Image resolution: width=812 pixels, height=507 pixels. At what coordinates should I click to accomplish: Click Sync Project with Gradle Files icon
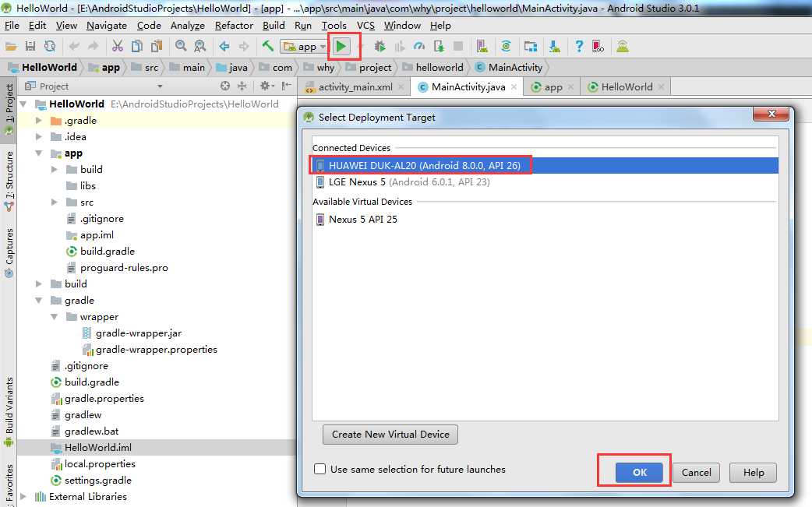coord(506,47)
